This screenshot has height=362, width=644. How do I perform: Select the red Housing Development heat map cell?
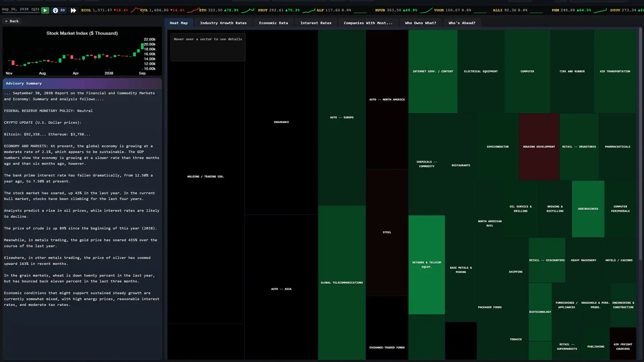tap(539, 147)
